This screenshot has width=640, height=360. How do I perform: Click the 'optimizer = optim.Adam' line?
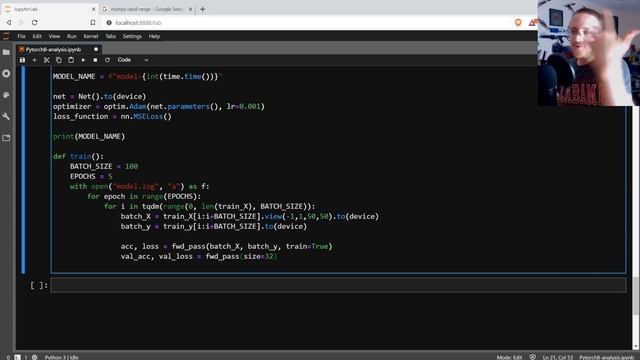tap(159, 106)
